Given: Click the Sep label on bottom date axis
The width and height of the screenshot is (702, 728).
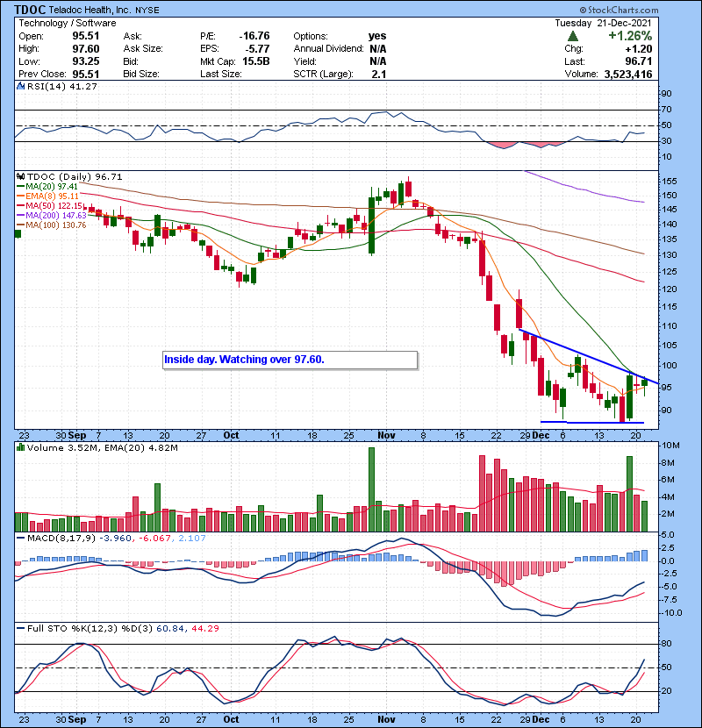Looking at the screenshot, I should pos(77,719).
